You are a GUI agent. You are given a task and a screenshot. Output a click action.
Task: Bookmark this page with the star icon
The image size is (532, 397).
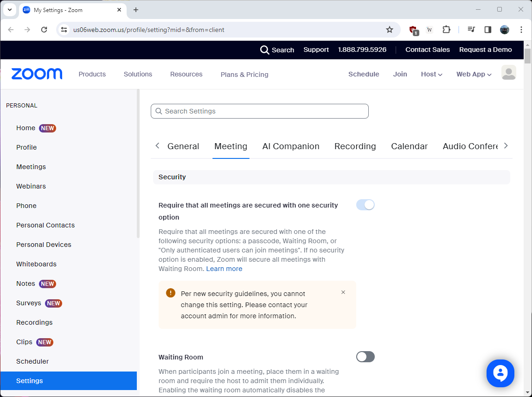[x=390, y=30]
